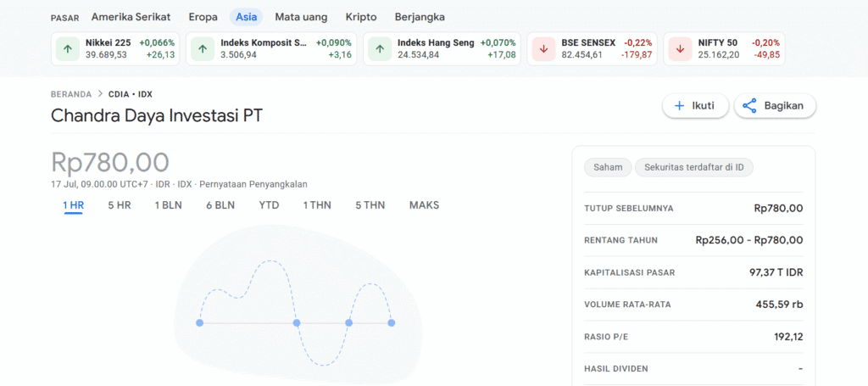This screenshot has height=386, width=868.
Task: Click the large Rp780,00 price
Action: coord(110,162)
